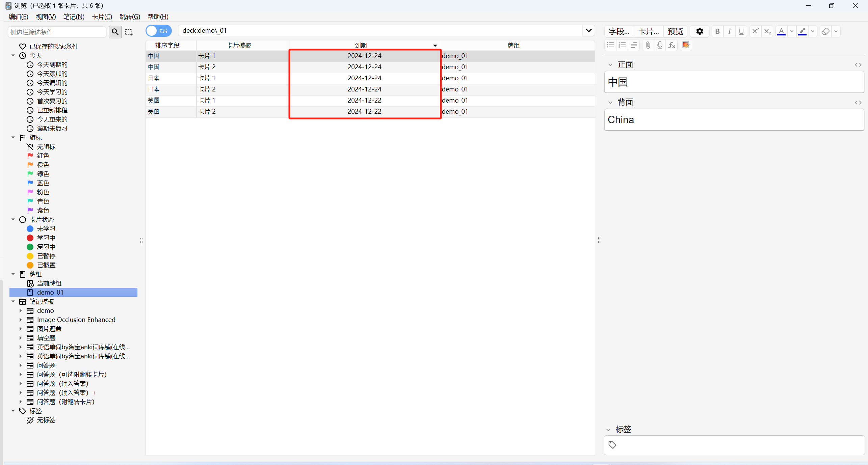Click the attach file paperclip icon
The width and height of the screenshot is (868, 465).
tap(648, 45)
